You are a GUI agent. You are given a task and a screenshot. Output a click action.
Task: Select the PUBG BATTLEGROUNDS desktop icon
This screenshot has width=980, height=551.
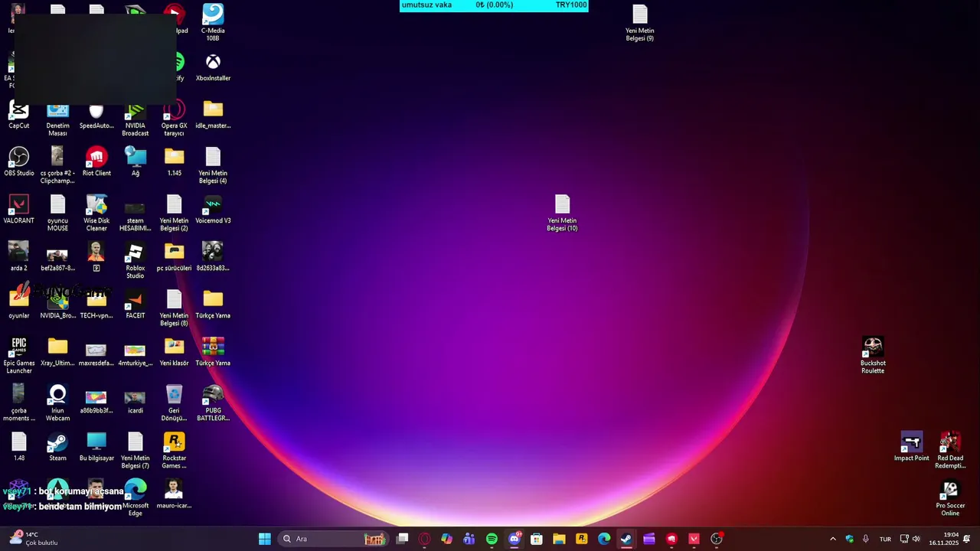click(213, 403)
